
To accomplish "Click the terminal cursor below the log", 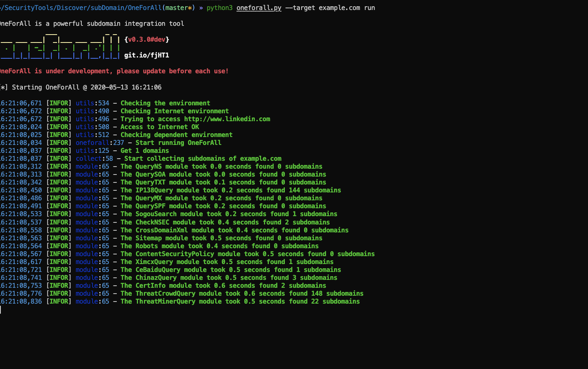I will tap(1, 309).
